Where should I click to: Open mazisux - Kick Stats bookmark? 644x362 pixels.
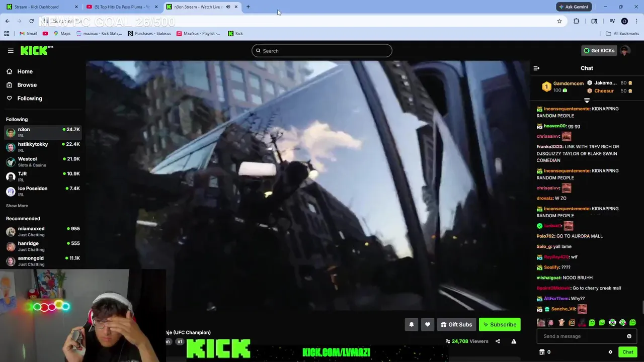coord(99,34)
